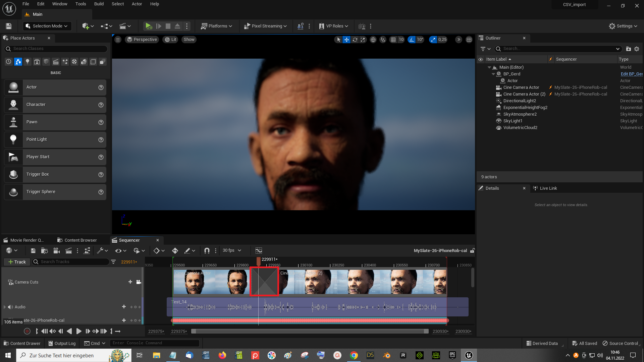Click the Save current level icon
This screenshot has height=362, width=644.
point(9,26)
